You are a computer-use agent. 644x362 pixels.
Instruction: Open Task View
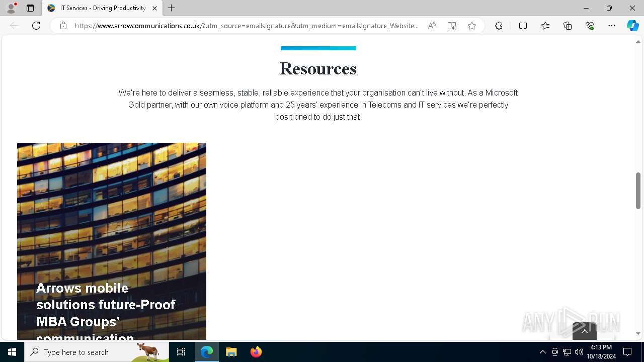[x=181, y=352]
